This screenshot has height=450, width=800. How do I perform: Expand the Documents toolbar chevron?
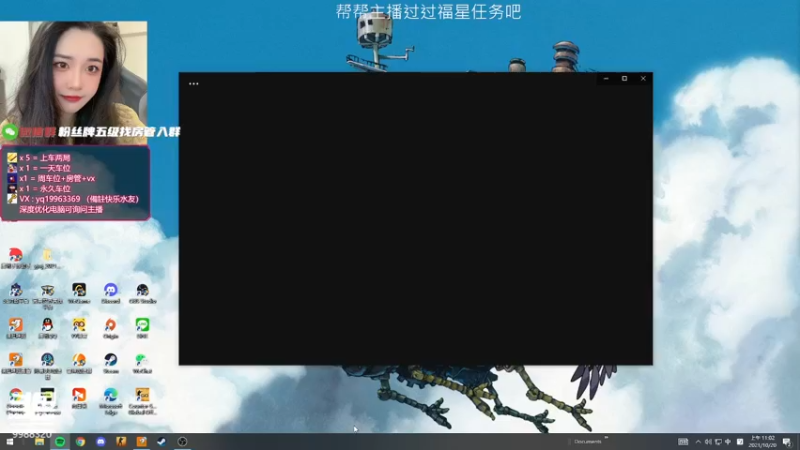tap(606, 438)
